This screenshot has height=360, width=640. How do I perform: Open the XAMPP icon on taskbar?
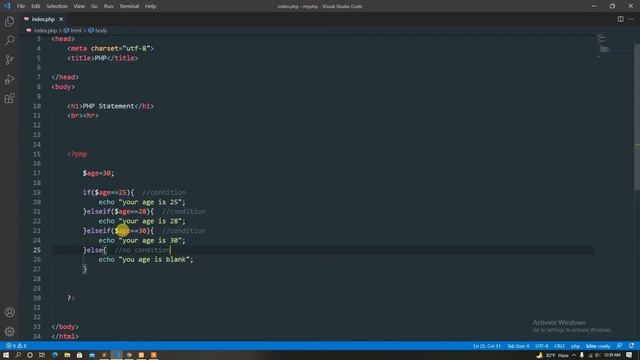(x=153, y=355)
